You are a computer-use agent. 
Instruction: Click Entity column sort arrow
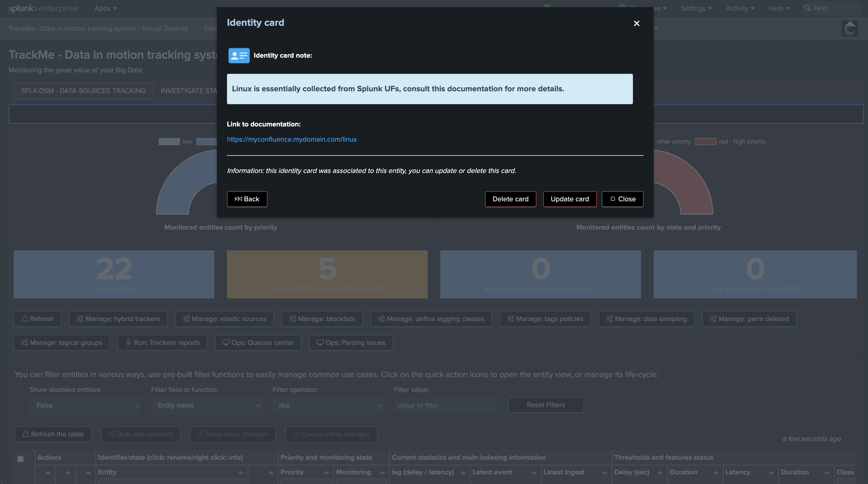coord(240,472)
